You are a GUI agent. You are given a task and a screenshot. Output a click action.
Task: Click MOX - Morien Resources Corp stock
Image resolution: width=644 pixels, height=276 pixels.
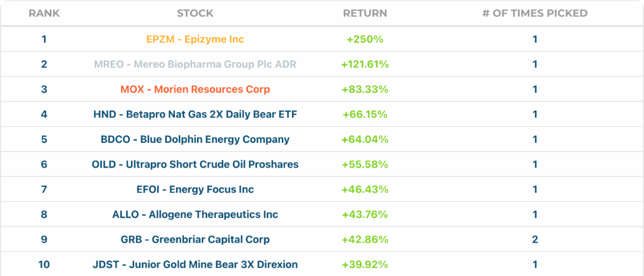[195, 89]
